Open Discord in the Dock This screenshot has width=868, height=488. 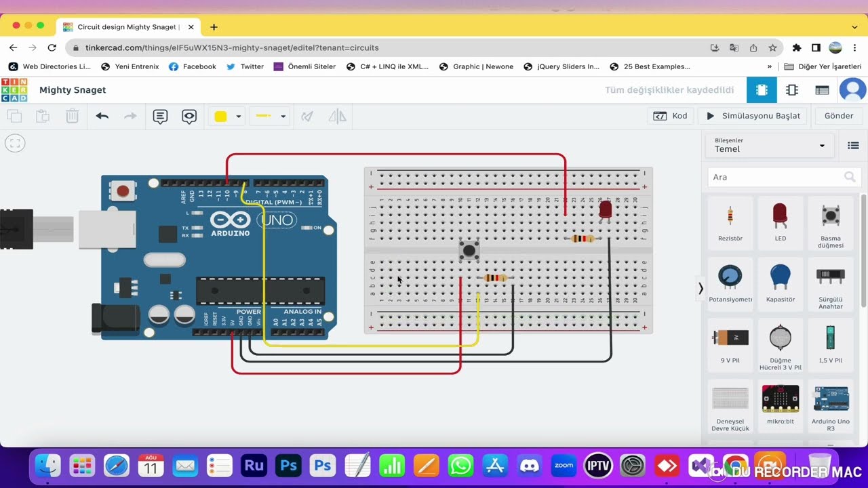coord(530,466)
